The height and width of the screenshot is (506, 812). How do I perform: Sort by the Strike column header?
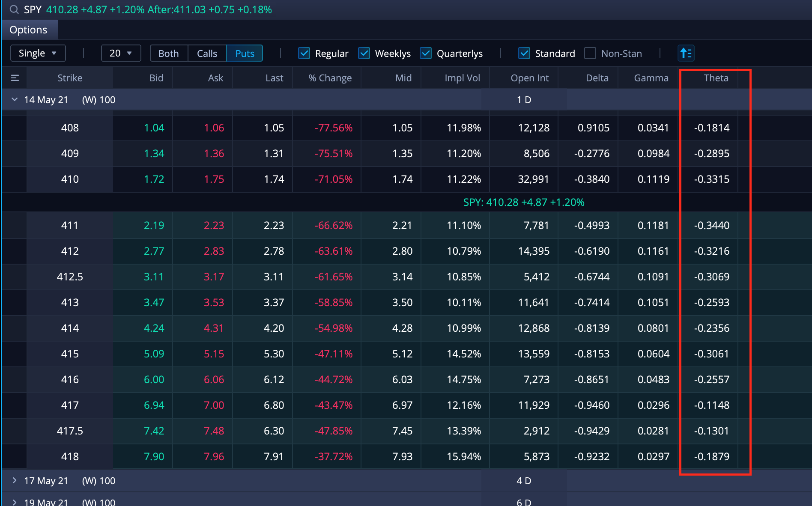point(70,78)
